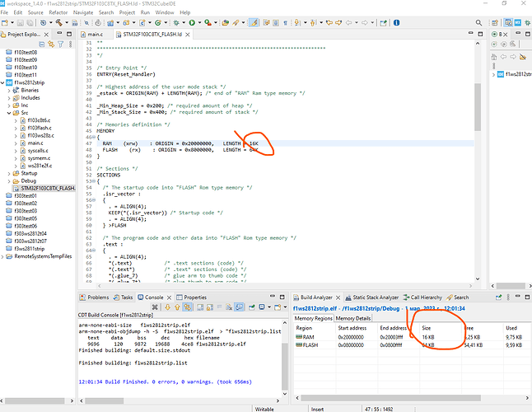The image size is (532, 412).
Task: Click the Save icon in the main toolbar
Action: coord(20,23)
